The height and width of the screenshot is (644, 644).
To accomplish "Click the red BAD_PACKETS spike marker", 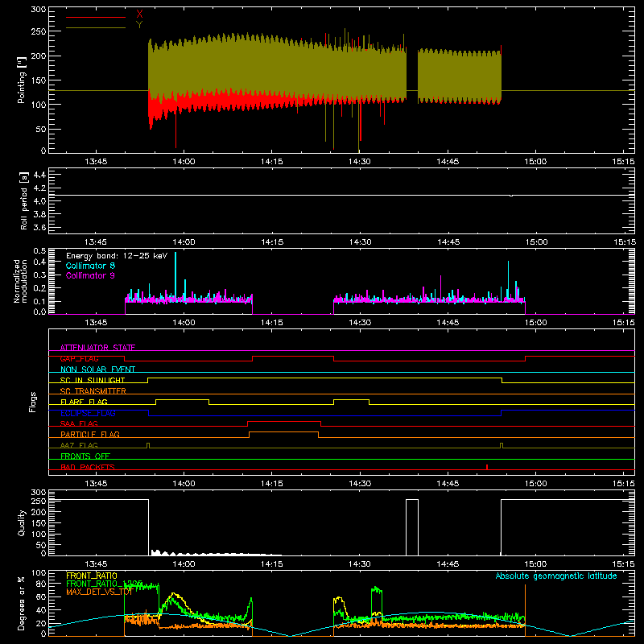I will 487,467.
